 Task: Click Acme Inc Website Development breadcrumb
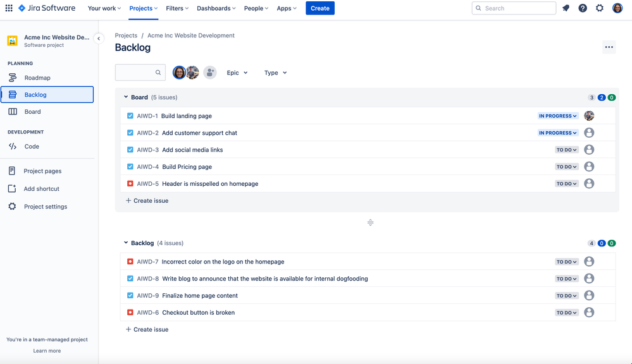191,35
